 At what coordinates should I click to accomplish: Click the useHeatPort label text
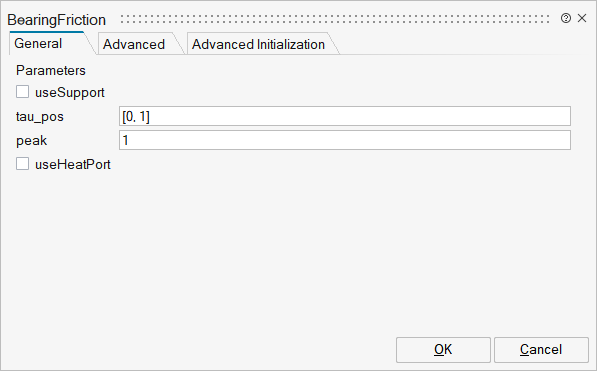[73, 165]
